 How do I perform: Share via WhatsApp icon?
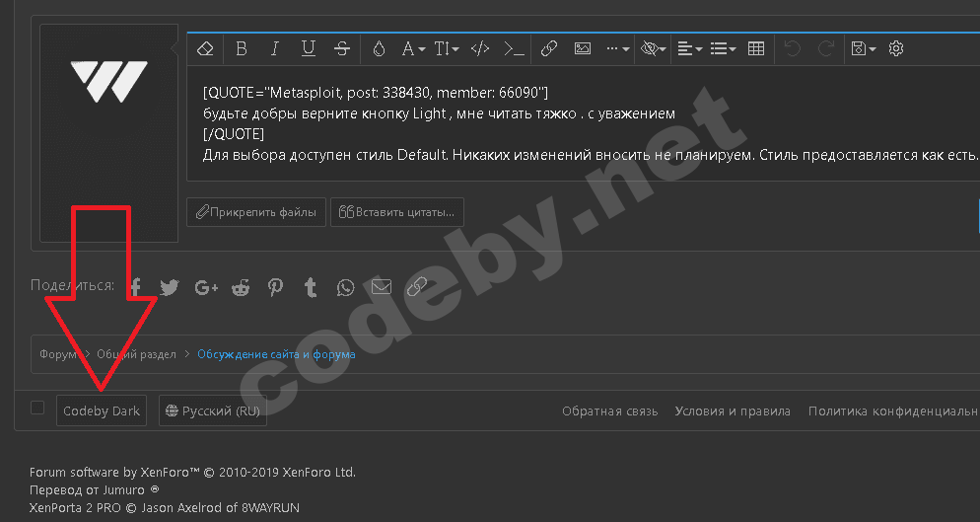(345, 287)
